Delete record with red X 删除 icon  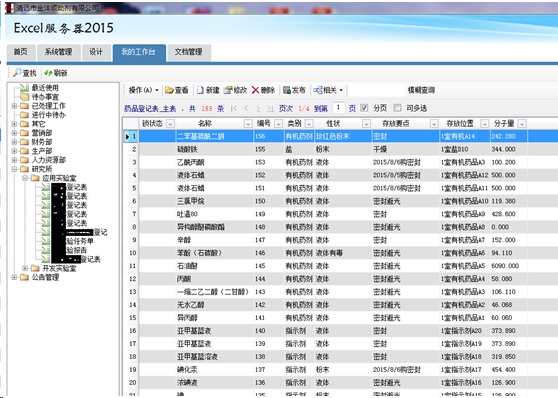(255, 90)
